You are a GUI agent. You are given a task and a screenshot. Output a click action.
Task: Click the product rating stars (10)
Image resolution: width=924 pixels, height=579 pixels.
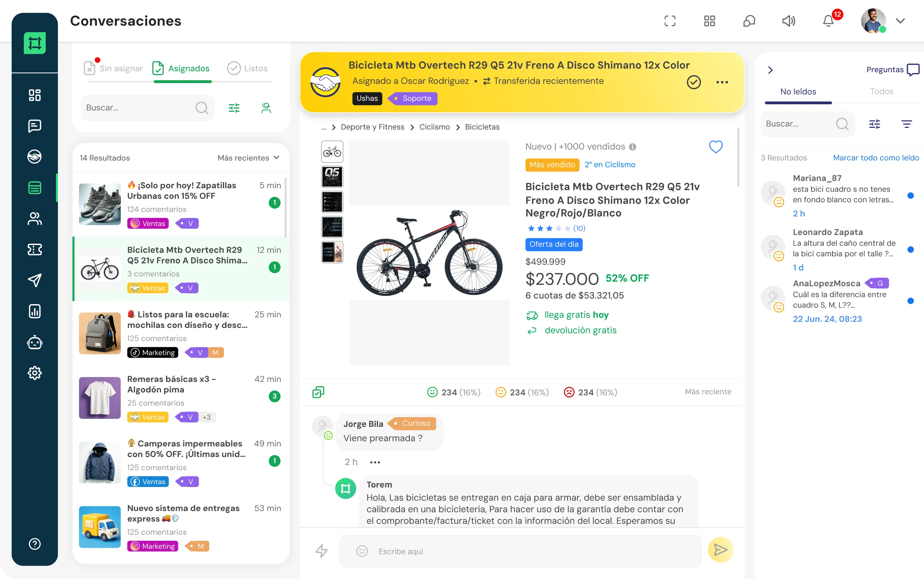click(556, 229)
